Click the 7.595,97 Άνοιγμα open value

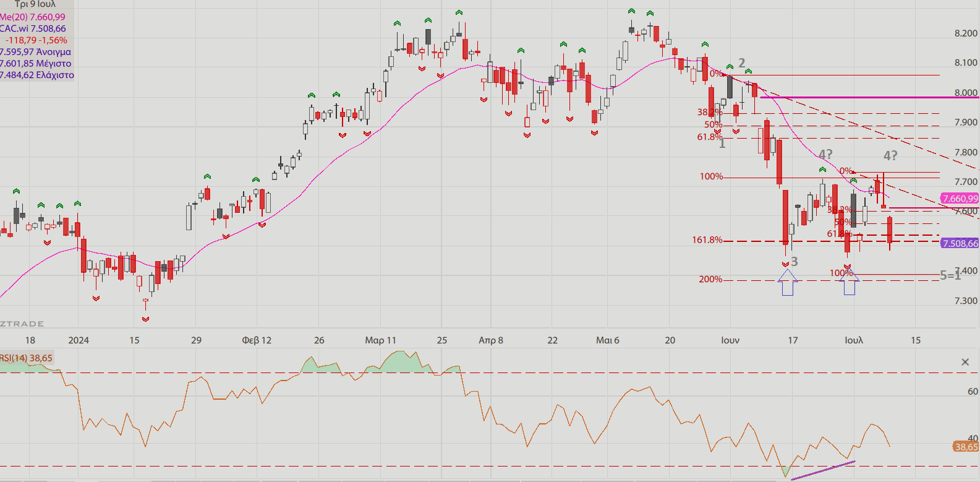coord(36,52)
